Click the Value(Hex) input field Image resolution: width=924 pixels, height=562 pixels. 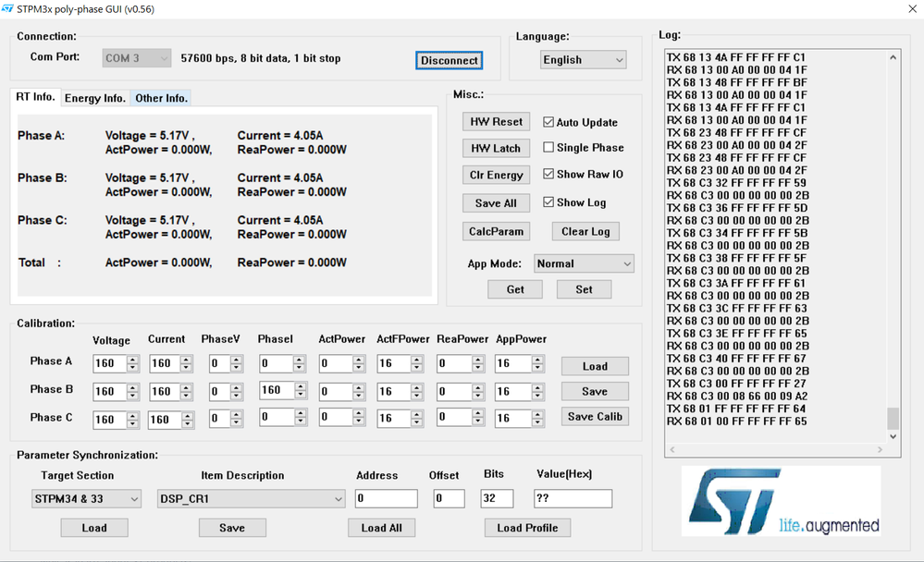point(573,498)
